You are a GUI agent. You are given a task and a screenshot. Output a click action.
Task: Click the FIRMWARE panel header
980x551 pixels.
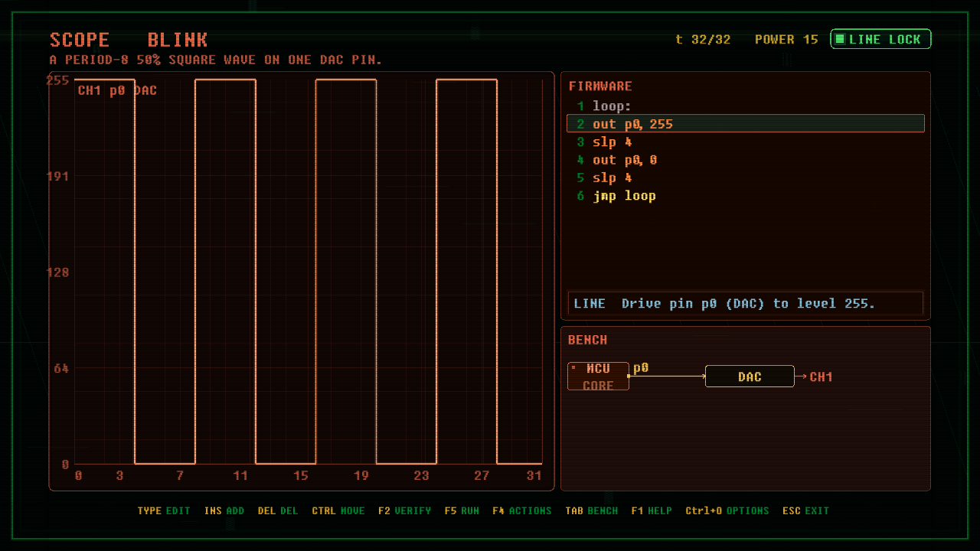pos(600,86)
